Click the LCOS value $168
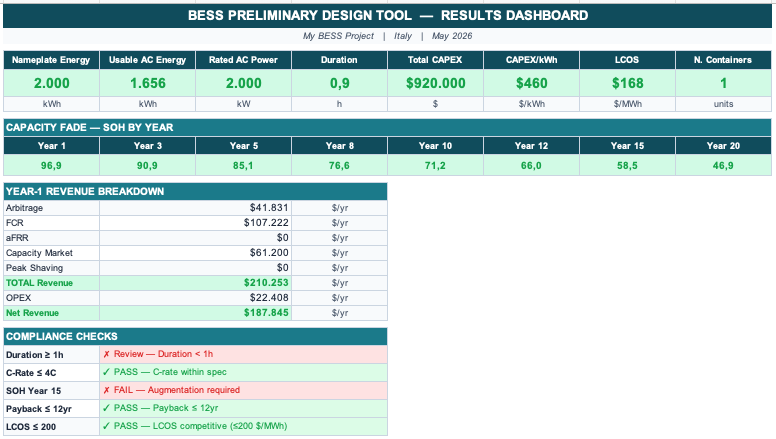Screen dimensions: 776x439 628,83
